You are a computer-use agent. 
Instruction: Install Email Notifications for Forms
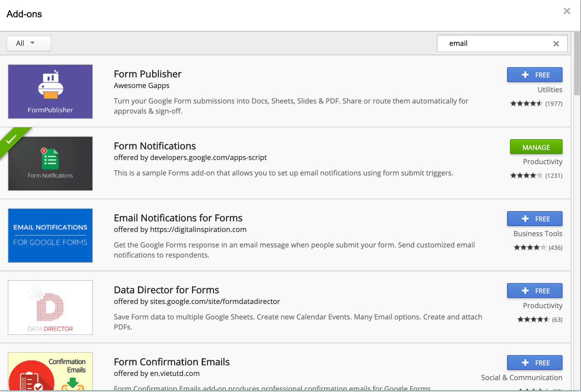pos(535,219)
